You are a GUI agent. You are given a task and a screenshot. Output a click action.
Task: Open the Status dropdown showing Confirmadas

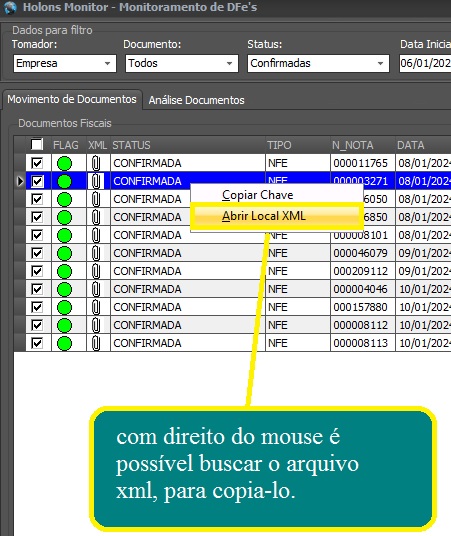tap(318, 64)
